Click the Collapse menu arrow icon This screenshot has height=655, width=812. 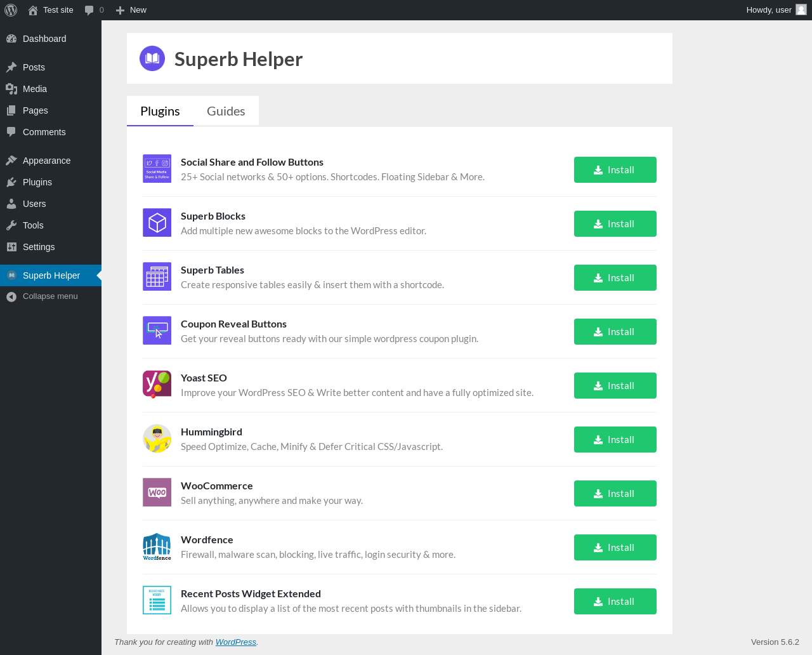click(x=11, y=296)
